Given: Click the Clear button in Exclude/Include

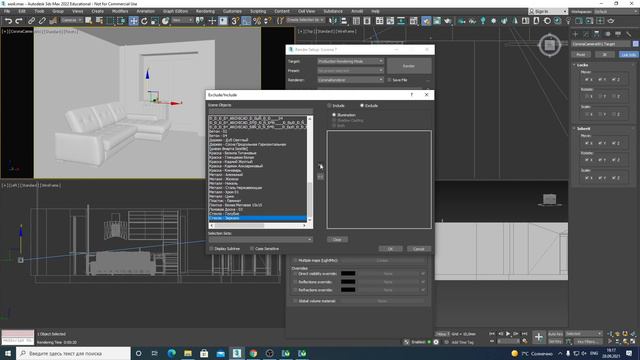Looking at the screenshot, I should (x=337, y=240).
